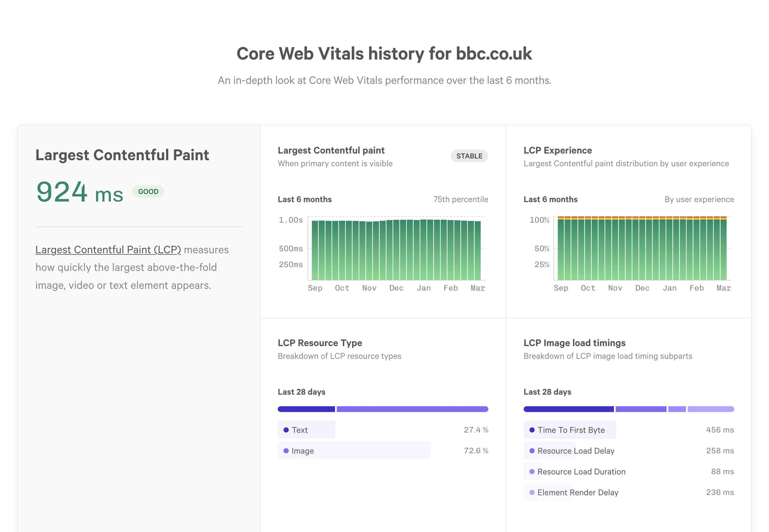Select the LCP Experience panel heading
This screenshot has height=532, width=769.
pyautogui.click(x=558, y=150)
